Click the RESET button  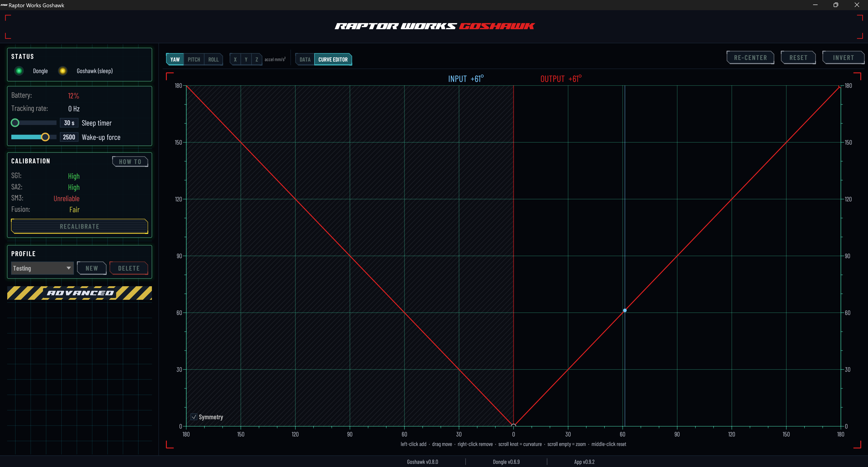click(x=798, y=58)
